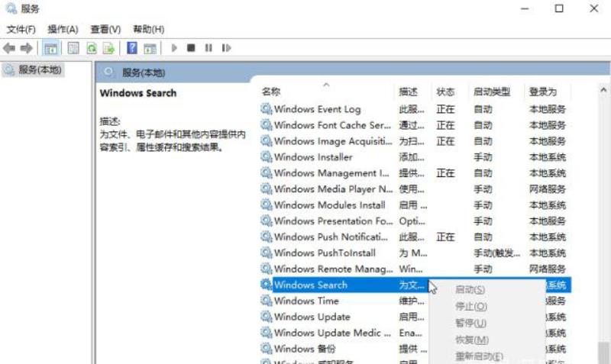
Task: Maximize the 服务 window
Action: click(559, 8)
